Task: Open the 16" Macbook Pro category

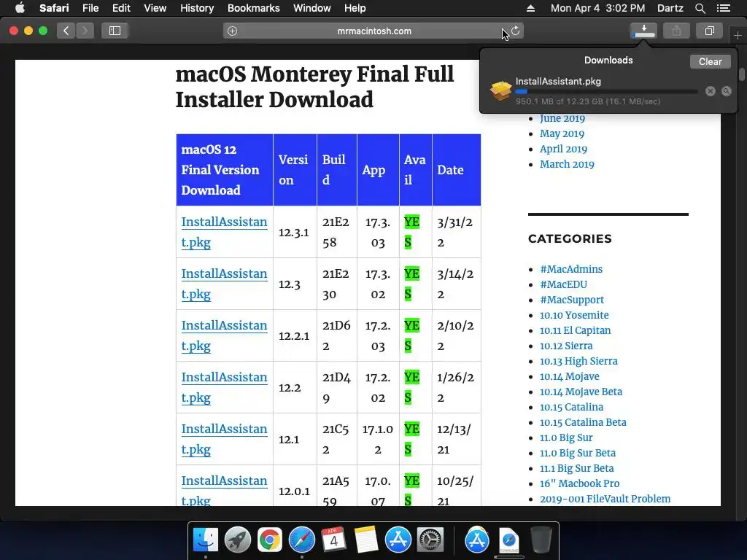Action: (x=579, y=483)
